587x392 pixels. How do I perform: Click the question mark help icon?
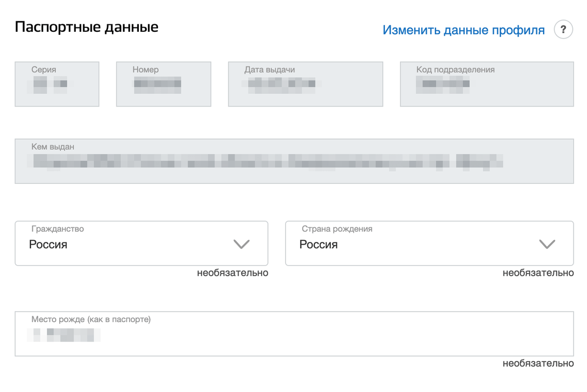click(x=563, y=30)
